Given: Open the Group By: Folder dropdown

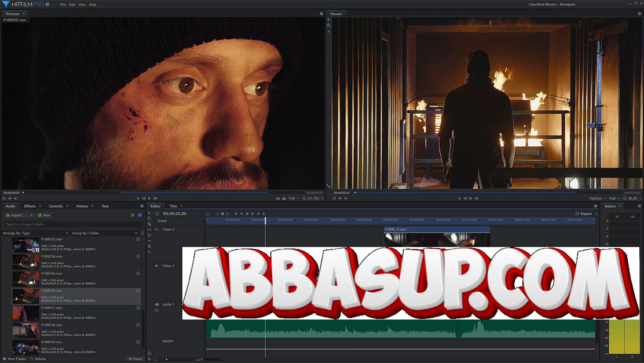Looking at the screenshot, I should (x=104, y=233).
